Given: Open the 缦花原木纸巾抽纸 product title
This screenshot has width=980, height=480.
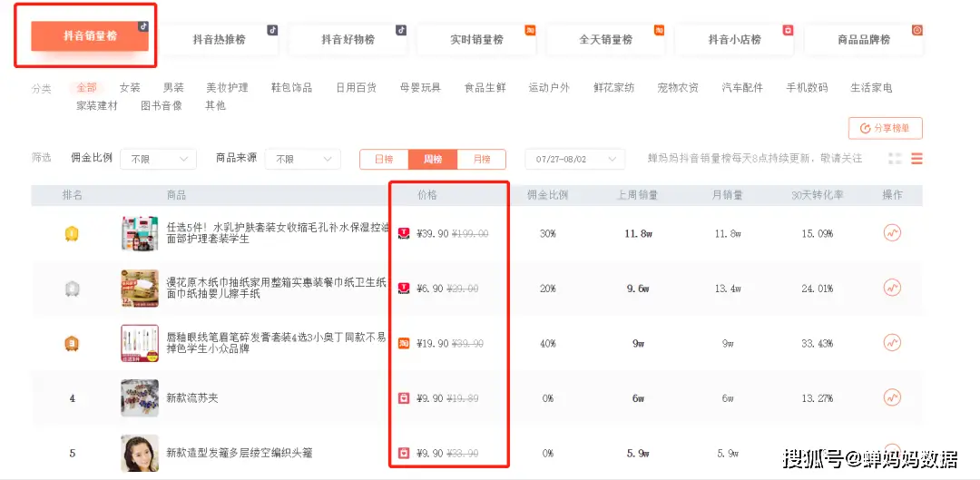Looking at the screenshot, I should [277, 288].
